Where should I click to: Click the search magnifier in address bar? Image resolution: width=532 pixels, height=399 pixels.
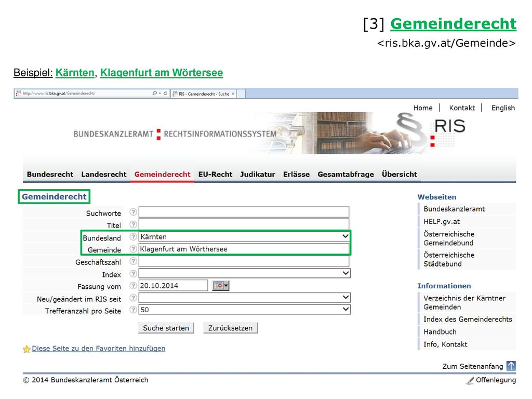(155, 94)
